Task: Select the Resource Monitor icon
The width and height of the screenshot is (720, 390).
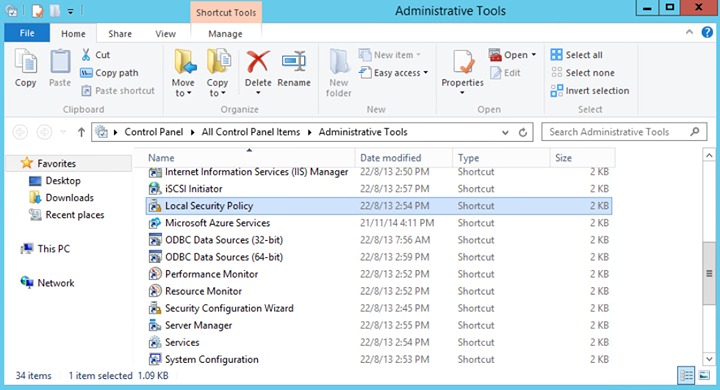Action: (155, 291)
